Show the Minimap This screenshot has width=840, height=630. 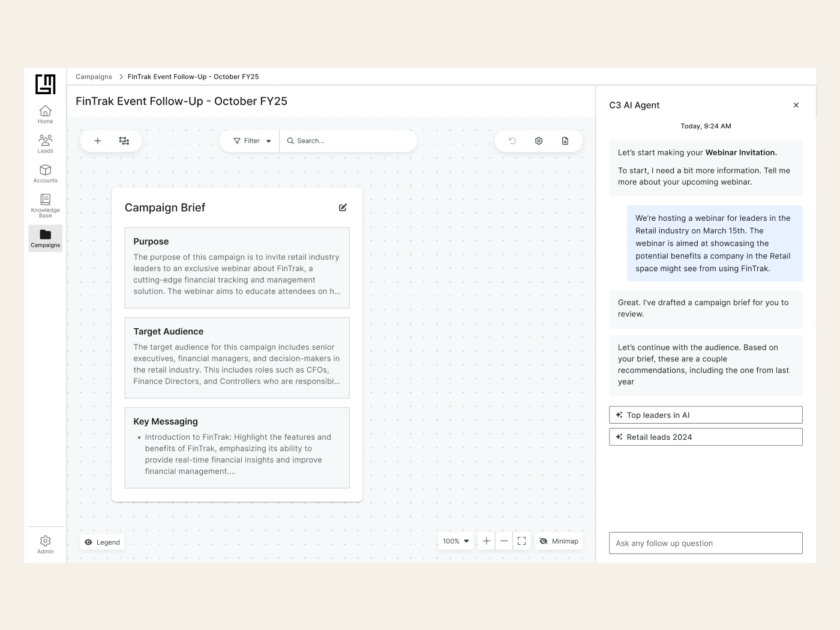pos(559,541)
